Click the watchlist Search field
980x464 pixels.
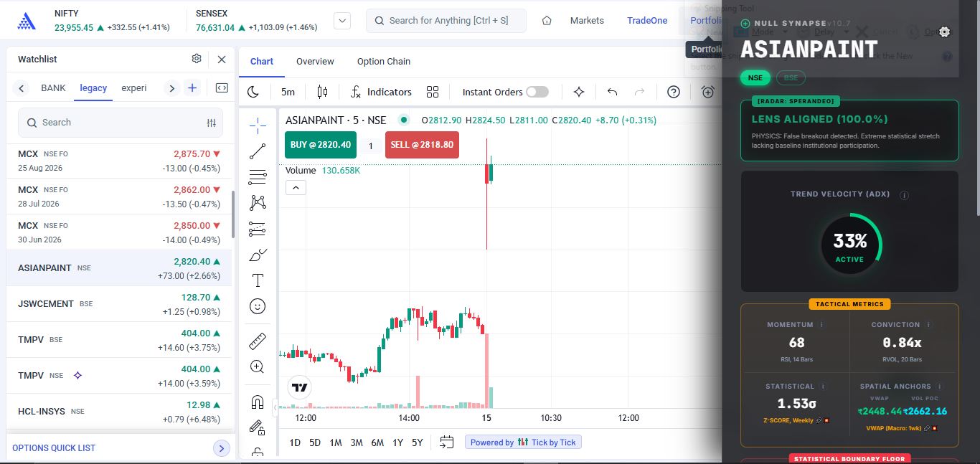click(121, 123)
